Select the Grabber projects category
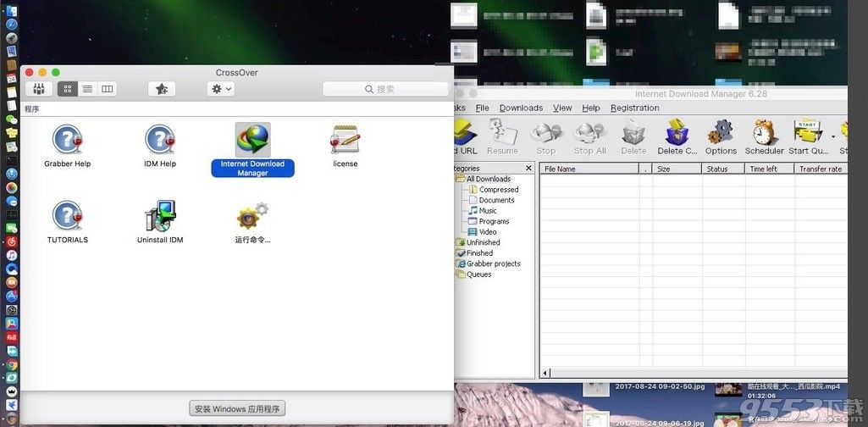This screenshot has width=868, height=427. coord(493,263)
